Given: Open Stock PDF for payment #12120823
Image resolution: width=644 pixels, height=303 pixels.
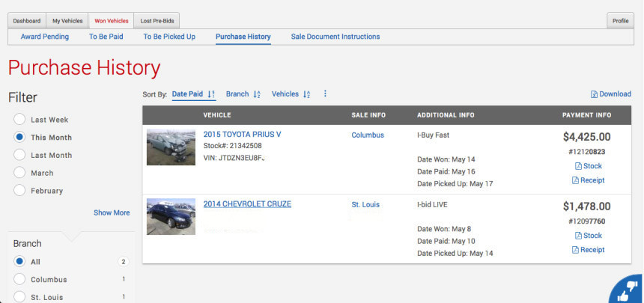Looking at the screenshot, I should [588, 166].
